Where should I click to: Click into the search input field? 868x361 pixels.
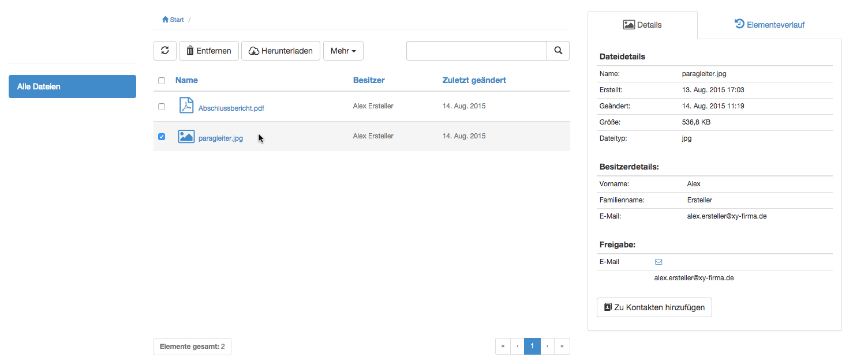[477, 51]
